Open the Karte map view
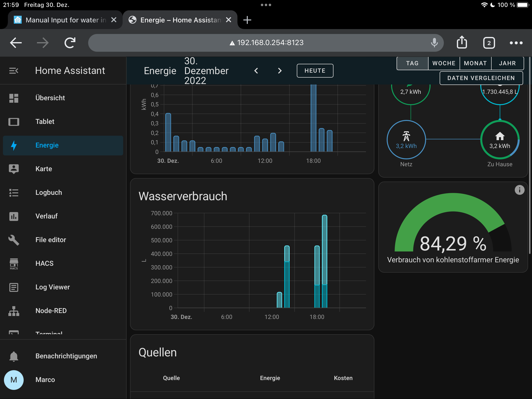Image resolution: width=532 pixels, height=399 pixels. pos(14,168)
